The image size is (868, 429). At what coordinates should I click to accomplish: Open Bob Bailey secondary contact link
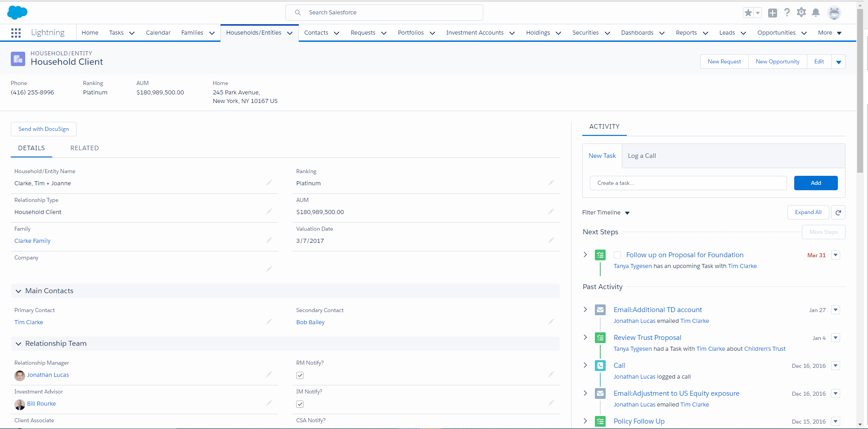point(310,322)
